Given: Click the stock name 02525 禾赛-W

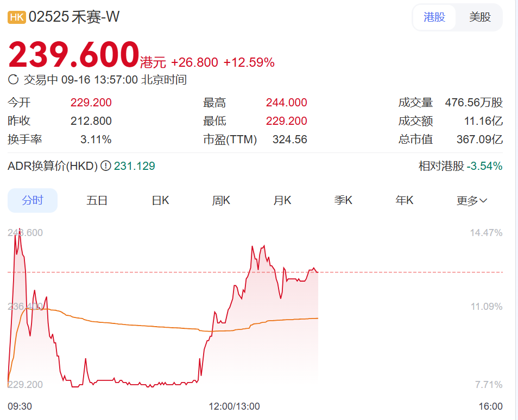Looking at the screenshot, I should point(74,17).
